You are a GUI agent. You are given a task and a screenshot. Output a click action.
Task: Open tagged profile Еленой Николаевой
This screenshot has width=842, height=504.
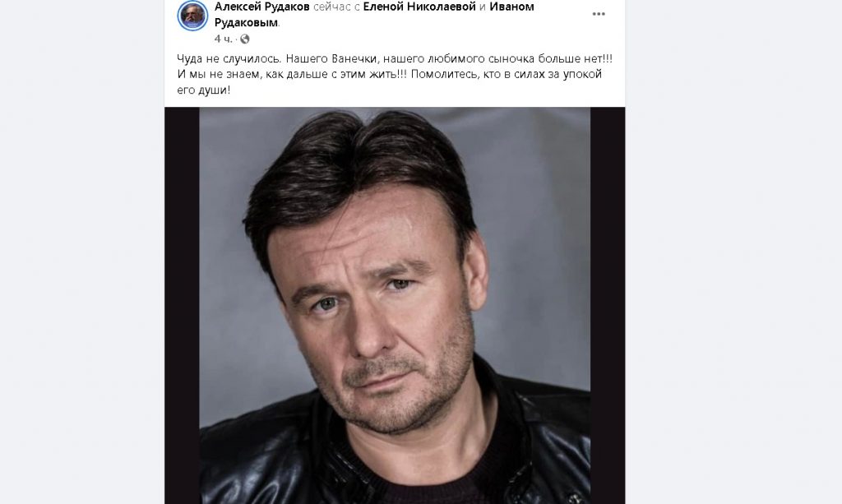[x=419, y=7]
